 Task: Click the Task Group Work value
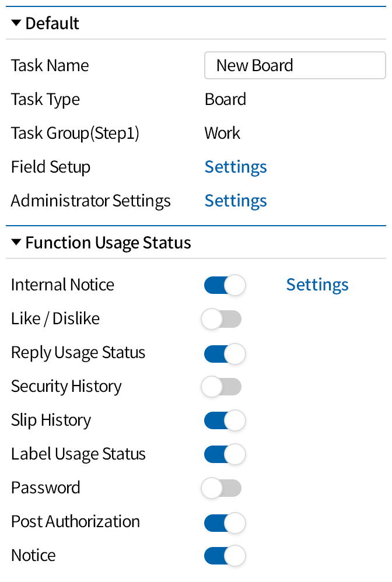[x=222, y=133]
